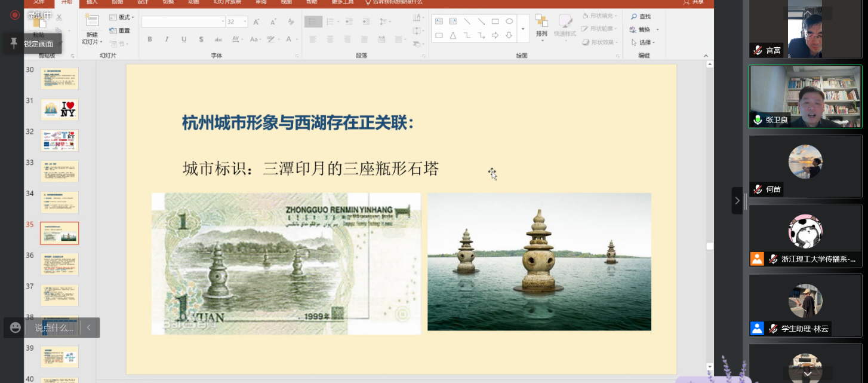
Task: Toggle bold formatting
Action: pyautogui.click(x=150, y=39)
